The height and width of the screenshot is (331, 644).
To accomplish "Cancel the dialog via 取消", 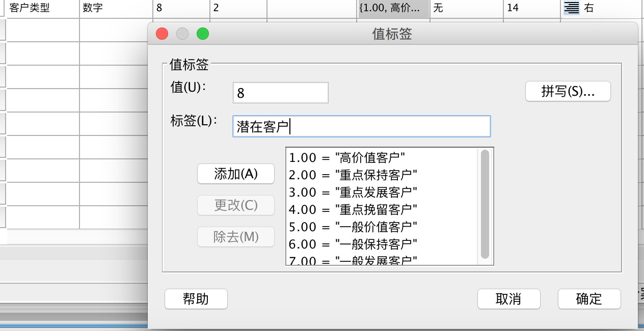I will tap(508, 299).
